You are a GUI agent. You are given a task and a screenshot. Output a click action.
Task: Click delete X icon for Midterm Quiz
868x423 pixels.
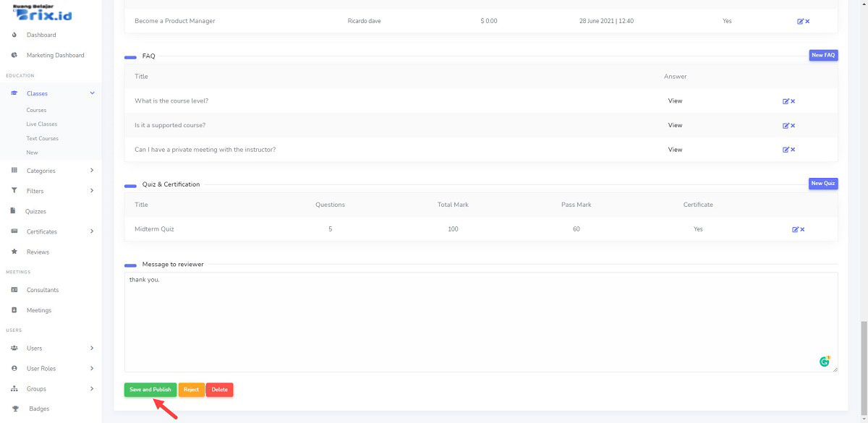802,229
